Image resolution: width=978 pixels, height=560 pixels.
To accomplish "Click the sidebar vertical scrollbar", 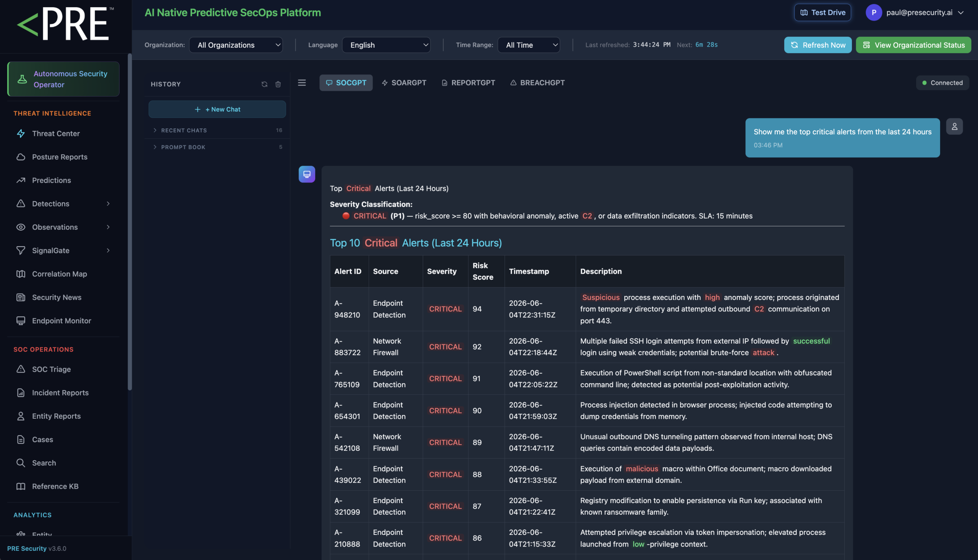I will tap(130, 222).
